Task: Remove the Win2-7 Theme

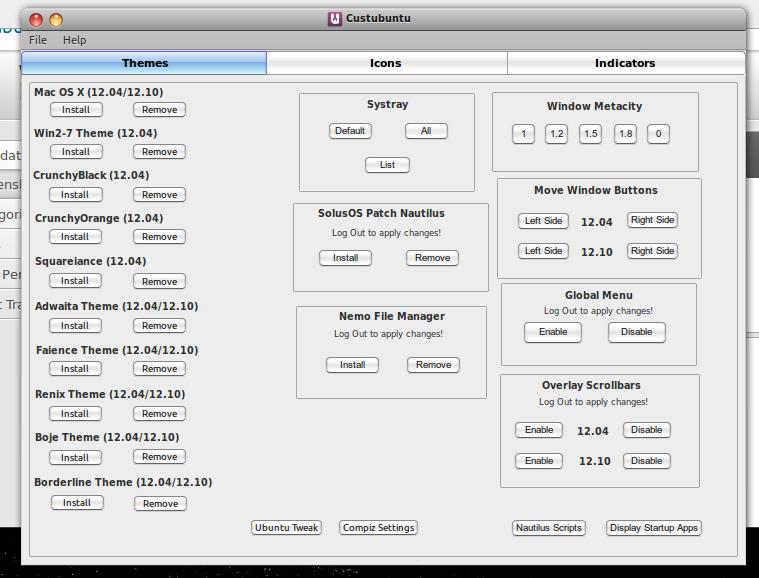Action: pos(159,152)
